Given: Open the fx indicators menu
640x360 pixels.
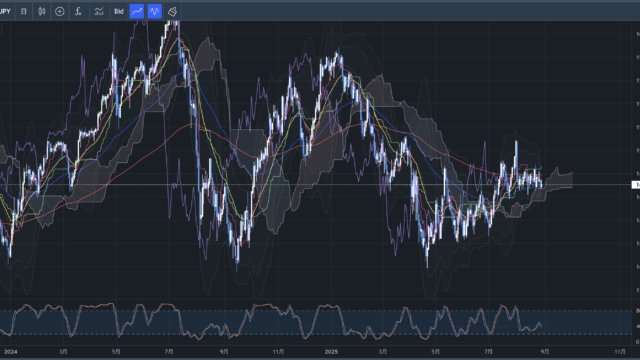Looking at the screenshot, I should 78,11.
